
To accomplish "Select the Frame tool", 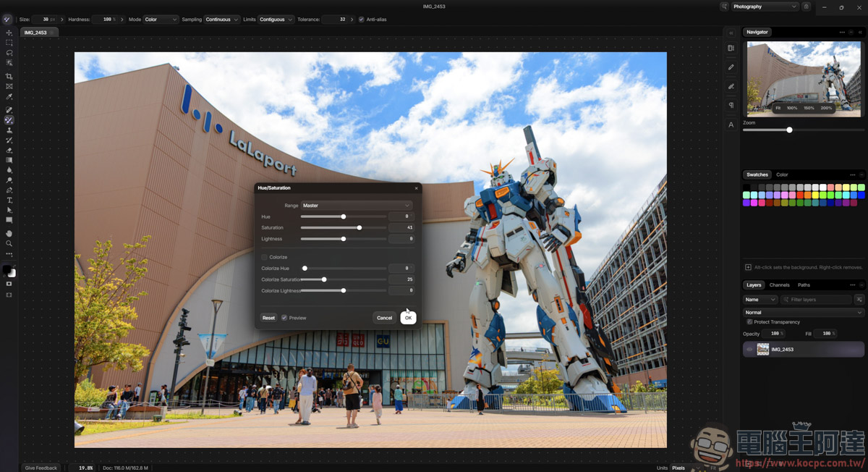I will click(x=9, y=86).
